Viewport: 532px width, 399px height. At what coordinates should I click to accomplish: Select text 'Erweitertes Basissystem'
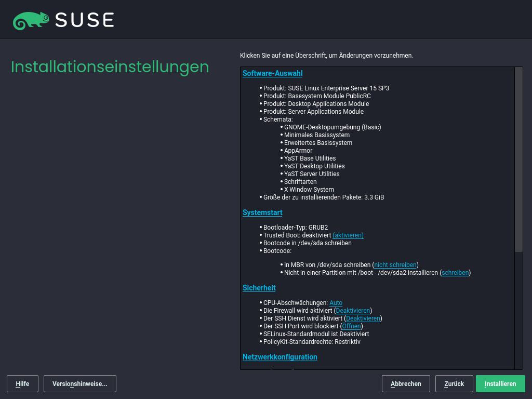[x=318, y=143]
